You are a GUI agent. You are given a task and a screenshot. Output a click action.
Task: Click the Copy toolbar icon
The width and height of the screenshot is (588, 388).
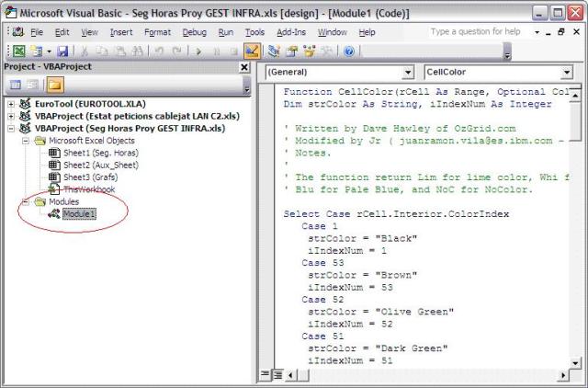click(x=102, y=51)
